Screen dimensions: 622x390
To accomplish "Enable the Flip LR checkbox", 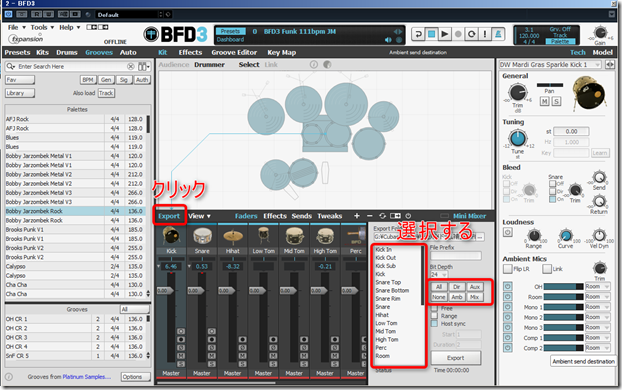I will pos(507,269).
